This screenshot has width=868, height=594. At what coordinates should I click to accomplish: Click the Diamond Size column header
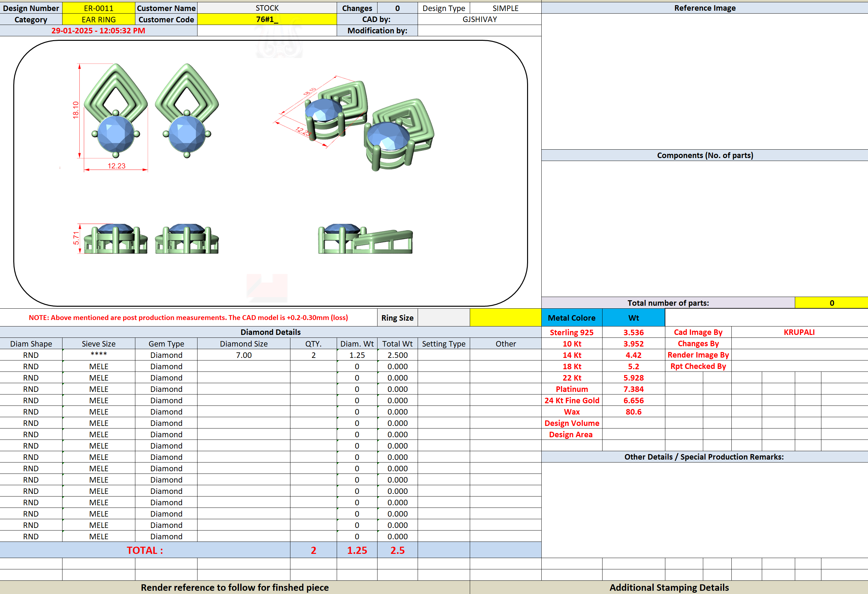[x=243, y=344]
